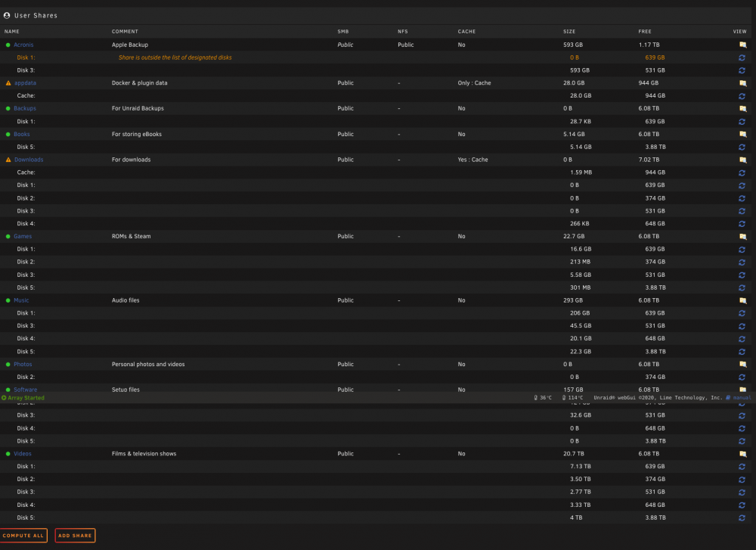Image resolution: width=756 pixels, height=550 pixels.
Task: Open the Books share link
Action: click(22, 134)
